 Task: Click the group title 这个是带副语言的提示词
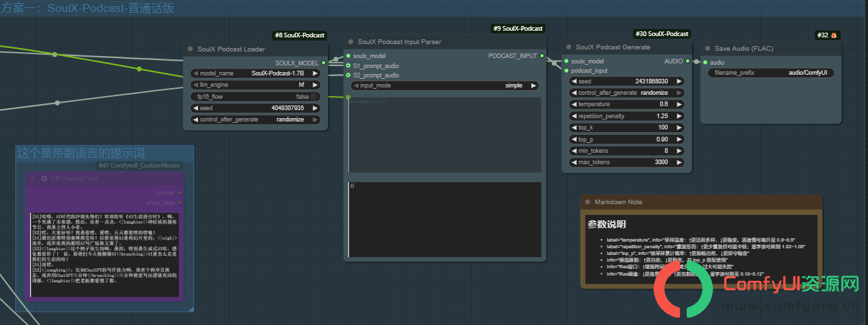[81, 153]
